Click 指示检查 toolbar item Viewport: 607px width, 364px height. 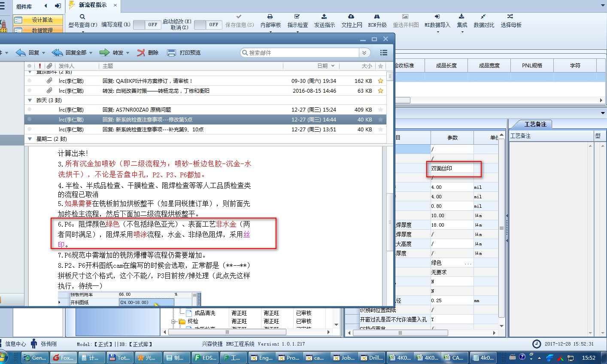(x=297, y=21)
